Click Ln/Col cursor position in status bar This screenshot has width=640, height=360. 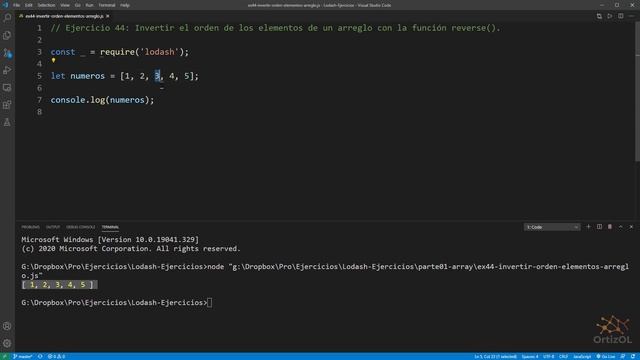(x=496, y=356)
